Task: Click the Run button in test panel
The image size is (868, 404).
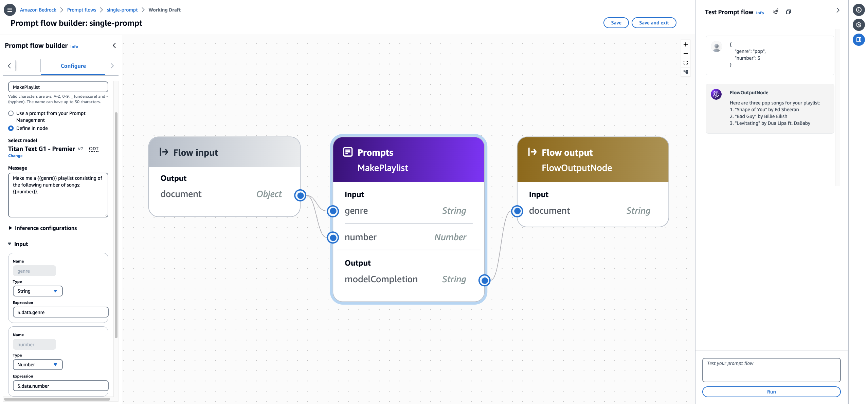Action: pos(771,392)
